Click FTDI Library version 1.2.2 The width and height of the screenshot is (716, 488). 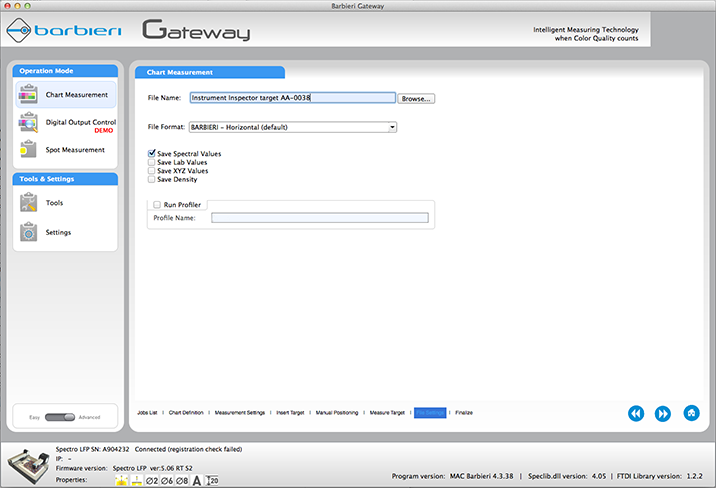pos(659,476)
